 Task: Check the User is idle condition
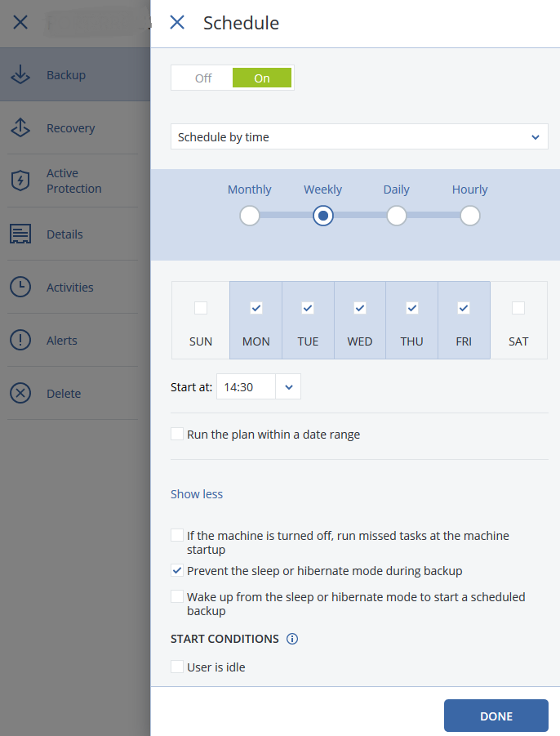coord(177,667)
